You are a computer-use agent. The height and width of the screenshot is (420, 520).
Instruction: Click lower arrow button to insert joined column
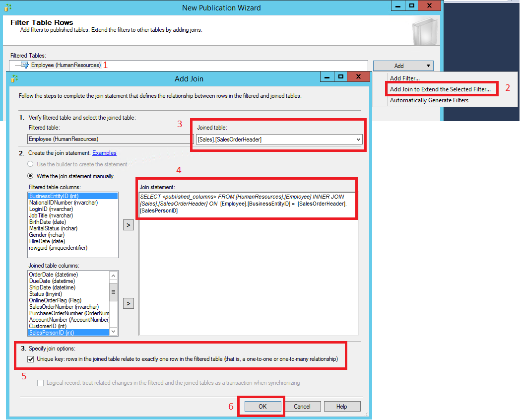(x=128, y=303)
